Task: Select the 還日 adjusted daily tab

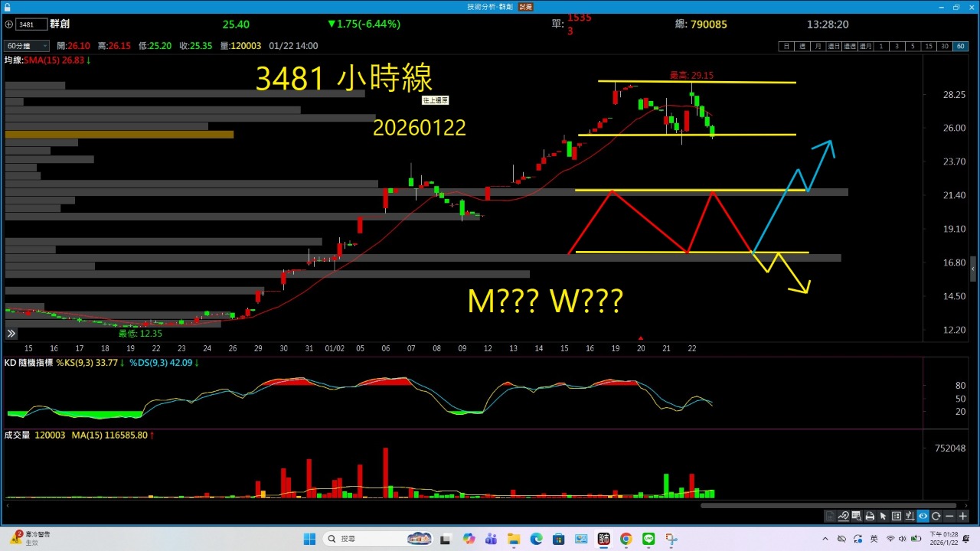Action: coord(834,46)
